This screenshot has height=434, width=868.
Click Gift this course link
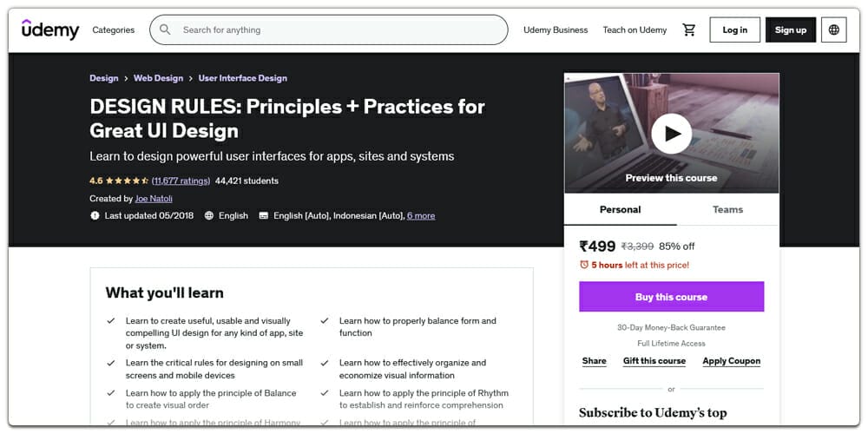pyautogui.click(x=654, y=361)
